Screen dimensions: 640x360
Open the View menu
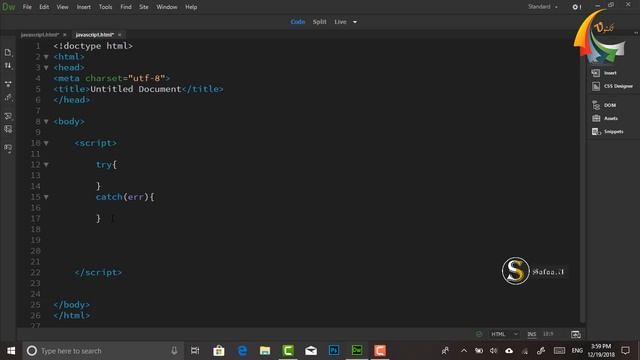[x=62, y=7]
